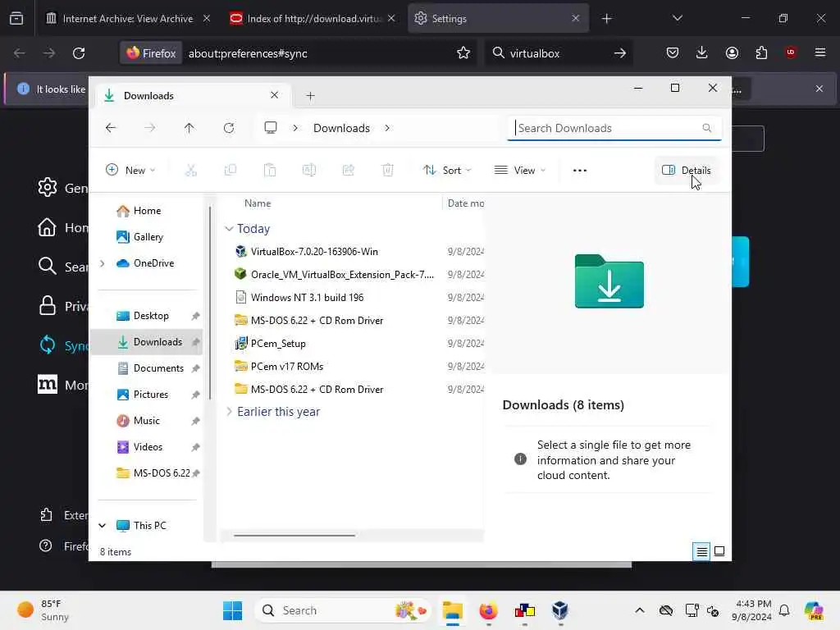Select Oracle_VM_VirtualBox_Extension_Pack file
The height and width of the screenshot is (630, 840).
pyautogui.click(x=342, y=274)
